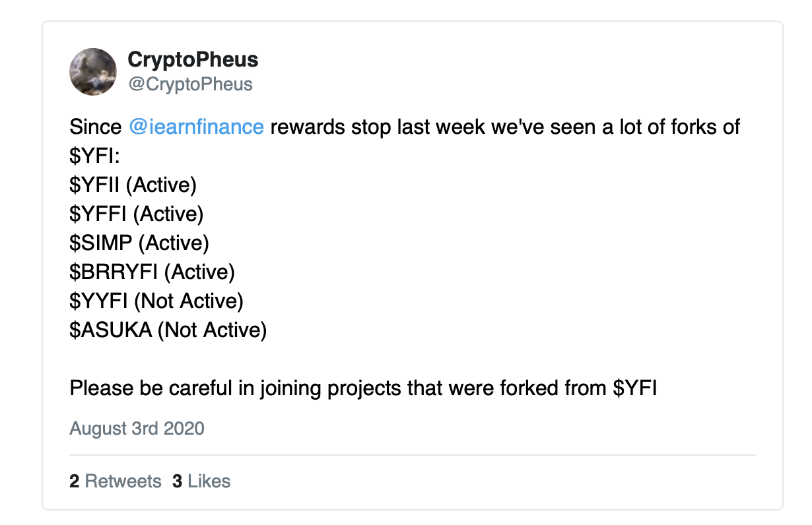Click the $ASUKA cashtag

(x=110, y=330)
